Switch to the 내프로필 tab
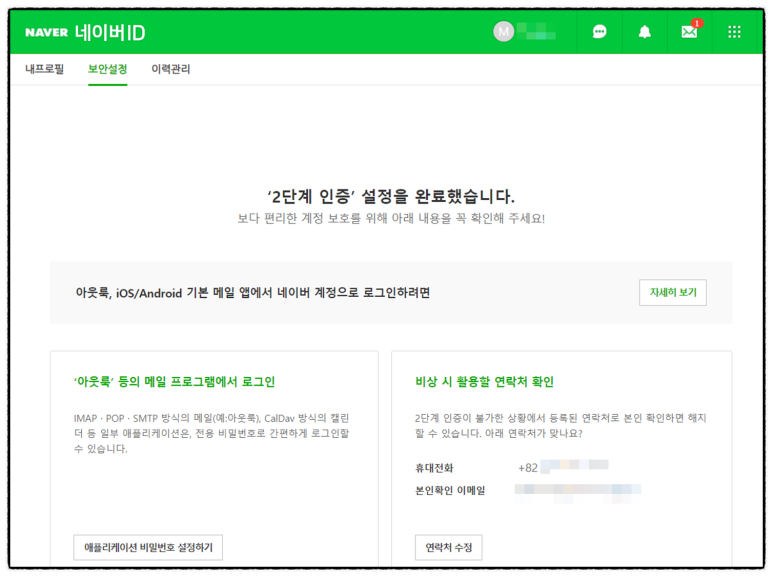The image size is (773, 577). [44, 69]
